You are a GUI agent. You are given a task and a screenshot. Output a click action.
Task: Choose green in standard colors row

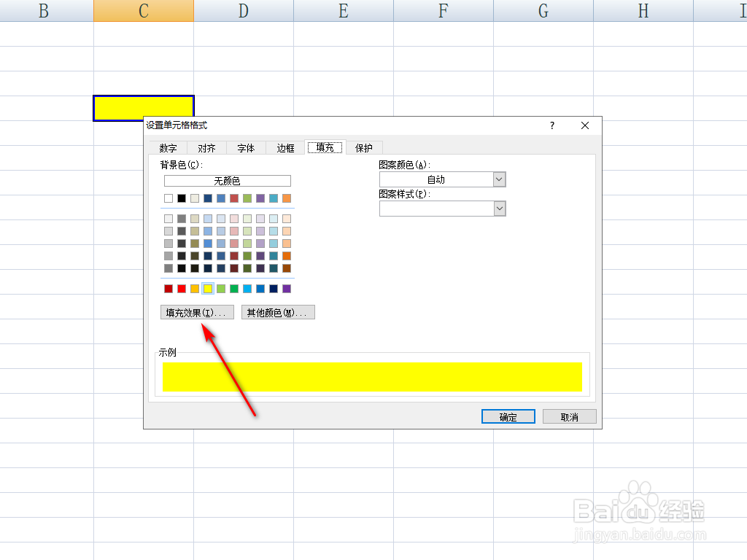[234, 289]
